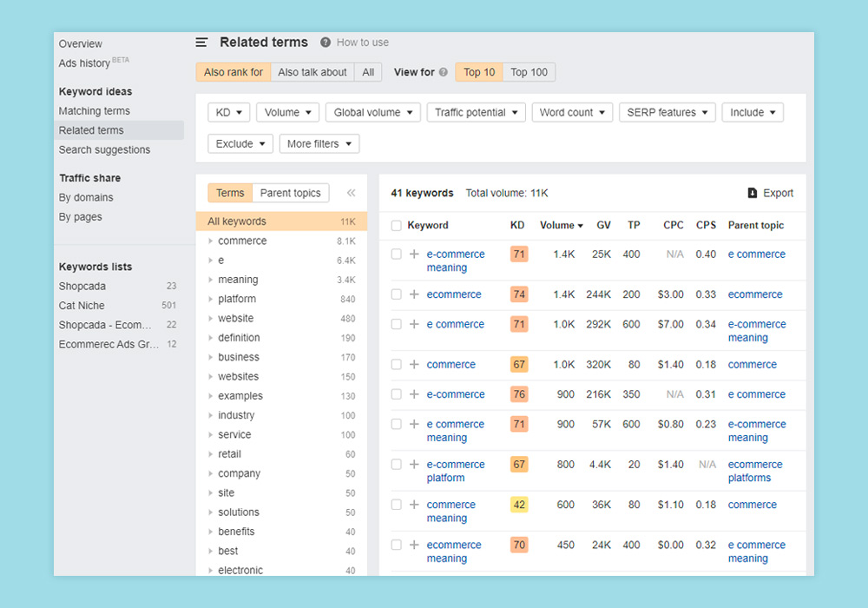Open the More filters dropdown
Viewport: 868px width, 608px height.
click(x=319, y=144)
